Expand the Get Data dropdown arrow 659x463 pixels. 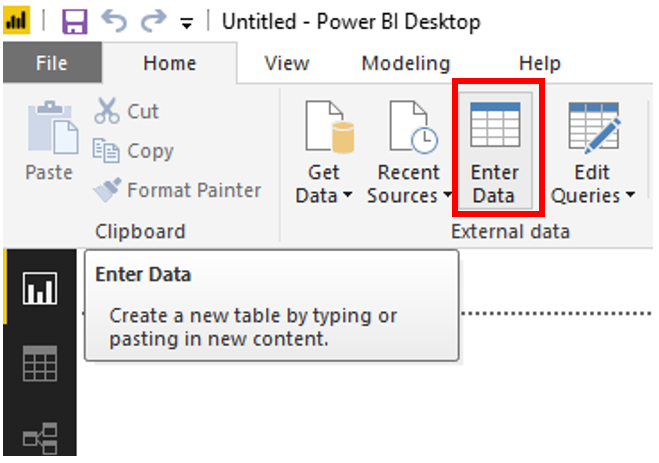(x=348, y=195)
